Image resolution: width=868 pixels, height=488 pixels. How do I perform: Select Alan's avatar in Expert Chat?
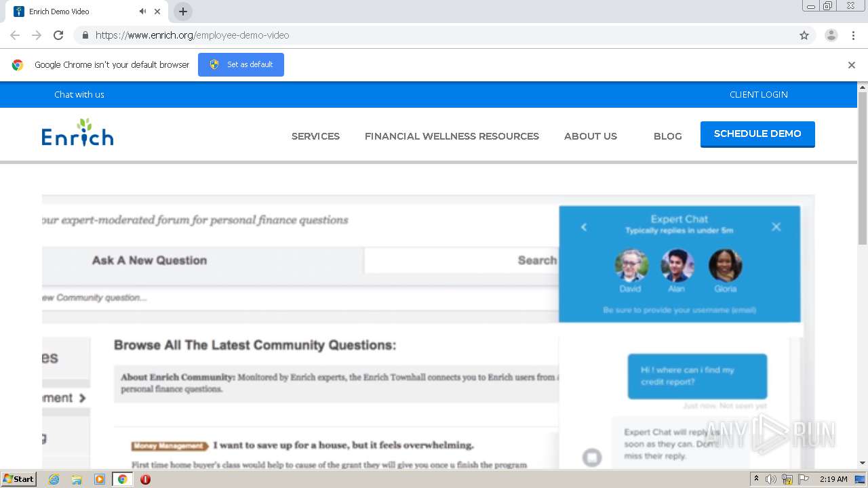(x=677, y=265)
